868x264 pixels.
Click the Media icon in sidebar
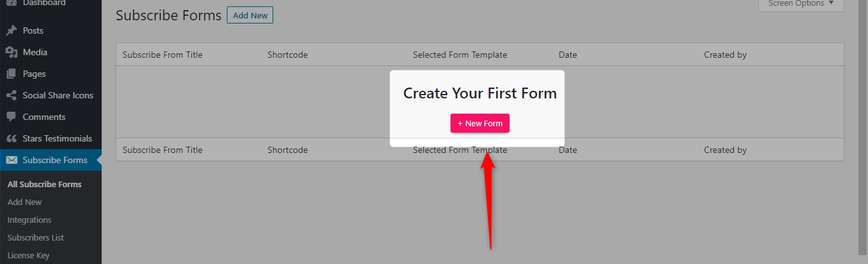click(11, 52)
